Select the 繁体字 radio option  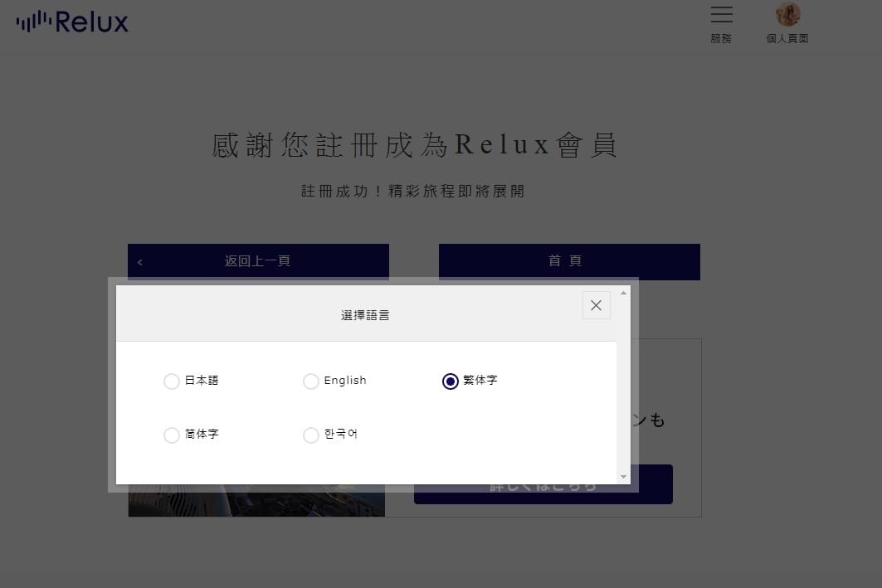point(451,381)
